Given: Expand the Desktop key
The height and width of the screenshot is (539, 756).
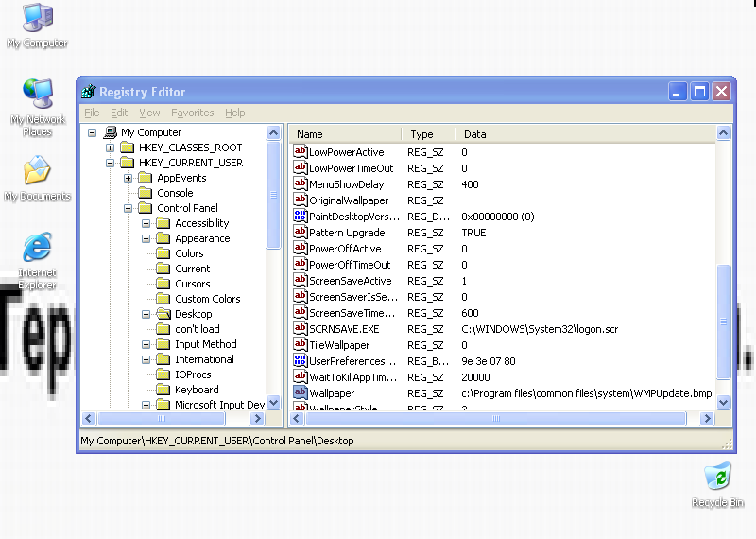Looking at the screenshot, I should (146, 314).
